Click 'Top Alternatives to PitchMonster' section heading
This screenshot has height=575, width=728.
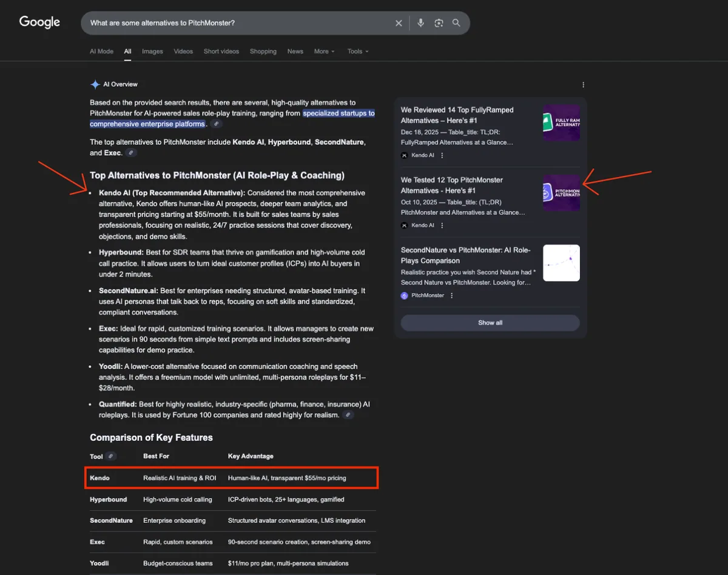click(217, 175)
